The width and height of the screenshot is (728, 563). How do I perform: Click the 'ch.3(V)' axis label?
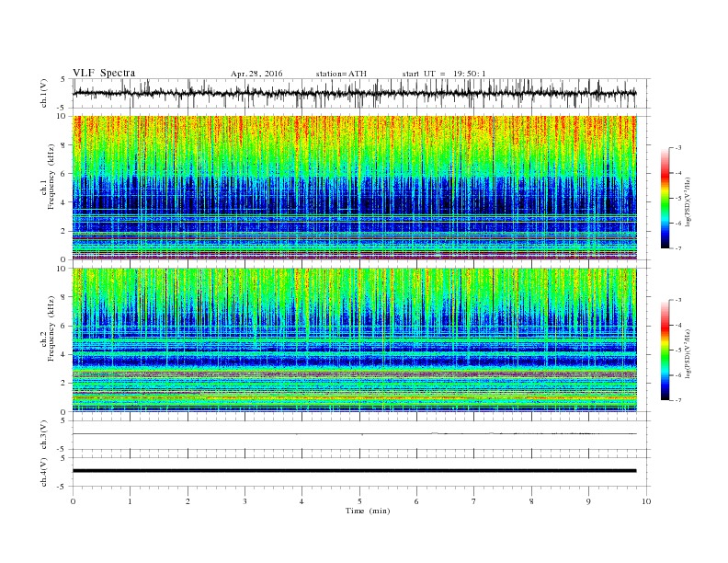click(x=43, y=435)
